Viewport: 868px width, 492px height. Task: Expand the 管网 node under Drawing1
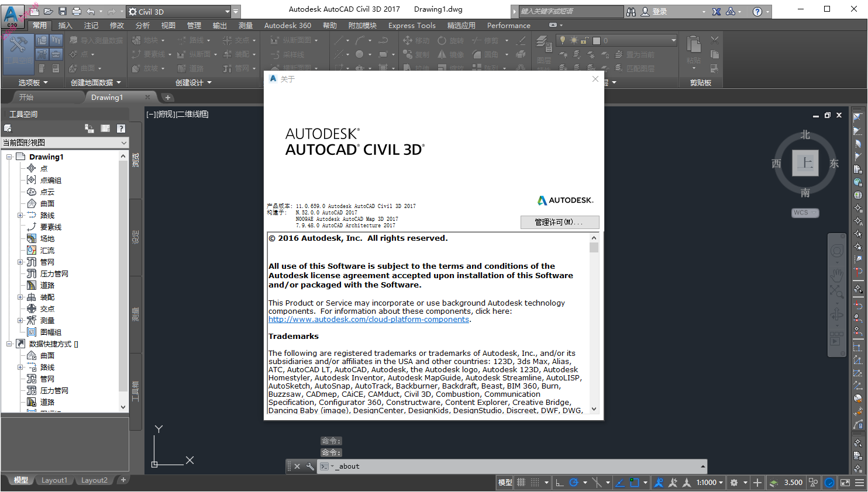pyautogui.click(x=20, y=262)
